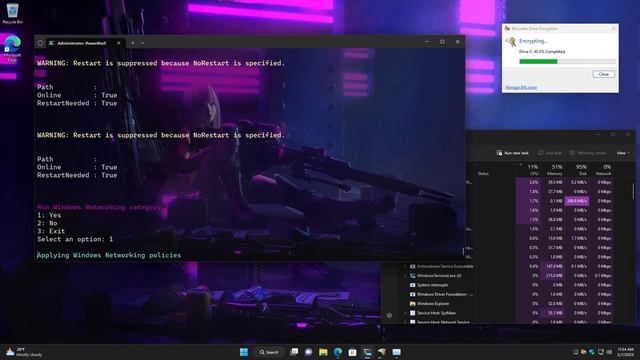Expand the WindowsTerminal.exe (4) process group
Viewport: 640px width, 360px height.
(405, 276)
